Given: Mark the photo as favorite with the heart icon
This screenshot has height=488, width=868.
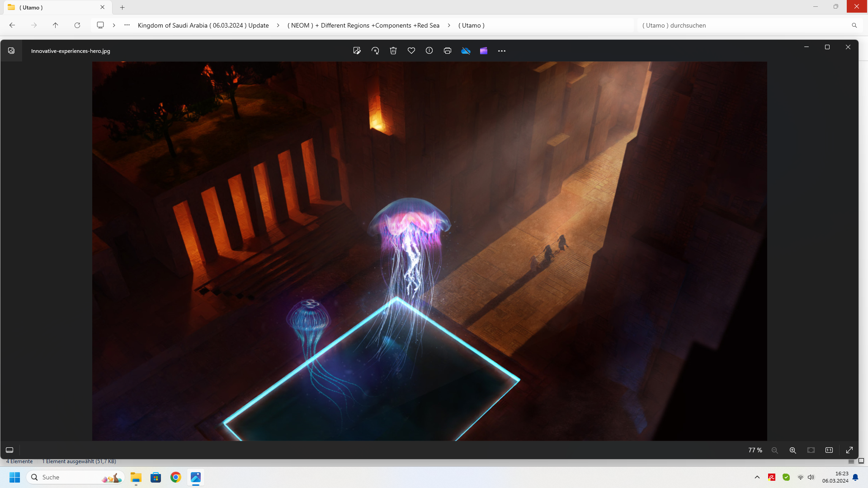Looking at the screenshot, I should [x=411, y=51].
